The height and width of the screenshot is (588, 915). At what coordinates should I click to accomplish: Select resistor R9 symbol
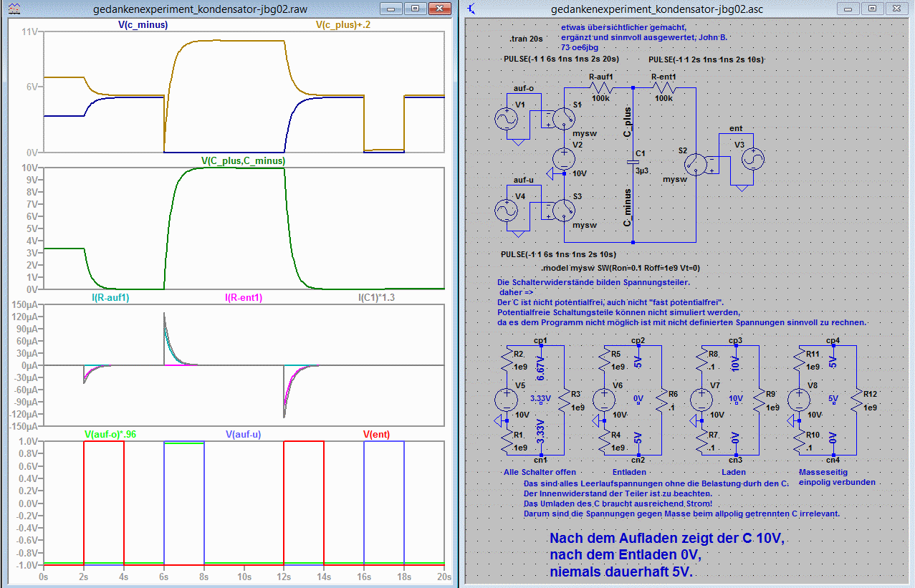[x=759, y=401]
